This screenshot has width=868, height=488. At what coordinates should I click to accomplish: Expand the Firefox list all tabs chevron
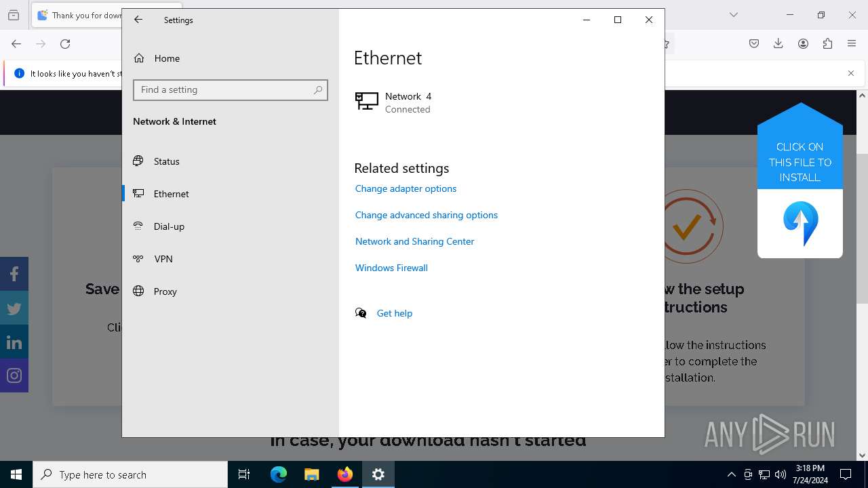(734, 15)
